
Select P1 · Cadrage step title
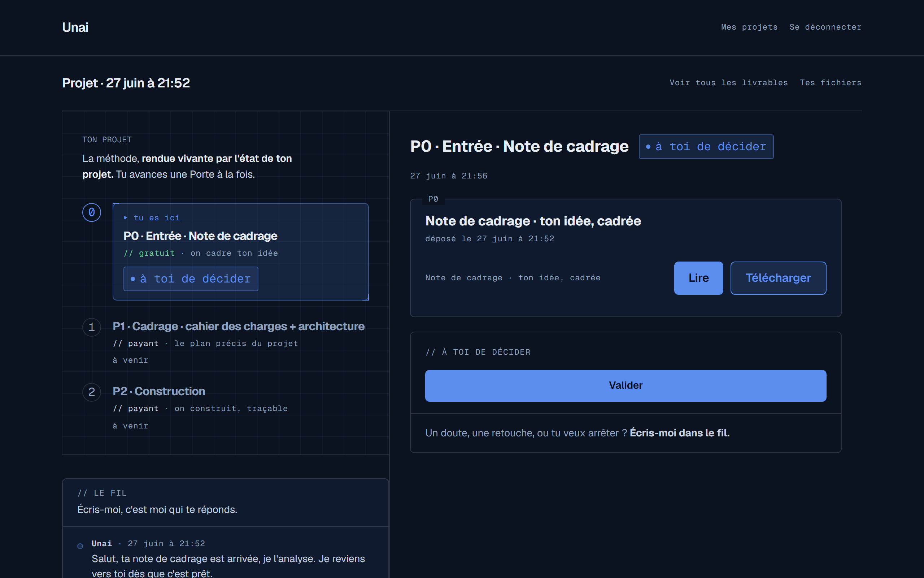pos(239,326)
